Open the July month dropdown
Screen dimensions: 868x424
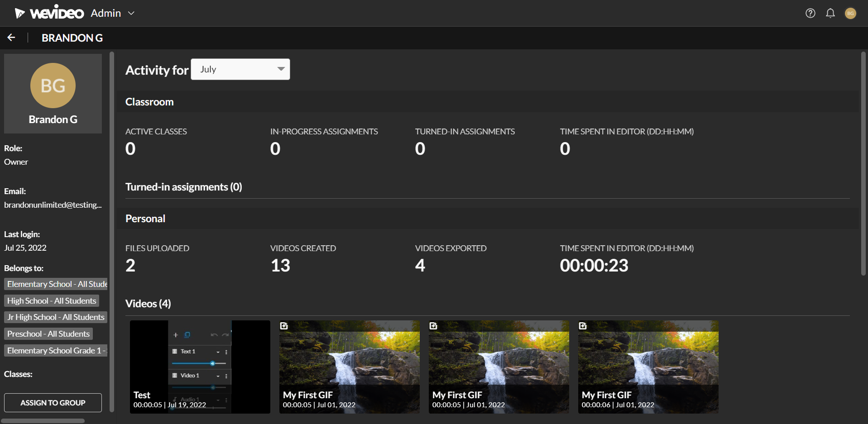click(x=240, y=69)
